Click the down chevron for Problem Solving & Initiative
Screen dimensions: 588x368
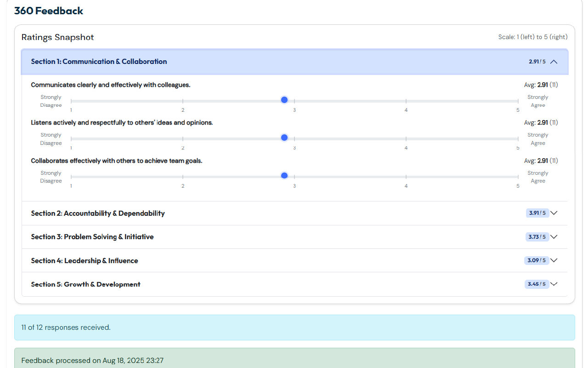[x=554, y=237]
